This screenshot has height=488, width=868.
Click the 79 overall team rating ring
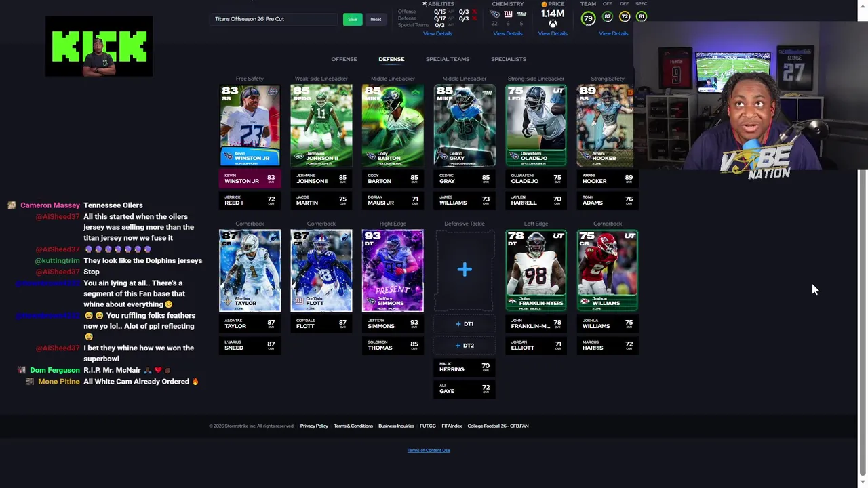(x=588, y=18)
